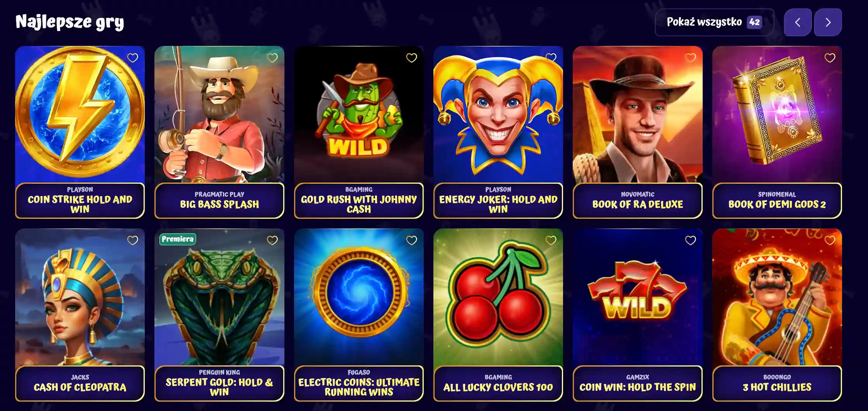
Task: Click heart icon on Energy Joker card
Action: tap(551, 58)
